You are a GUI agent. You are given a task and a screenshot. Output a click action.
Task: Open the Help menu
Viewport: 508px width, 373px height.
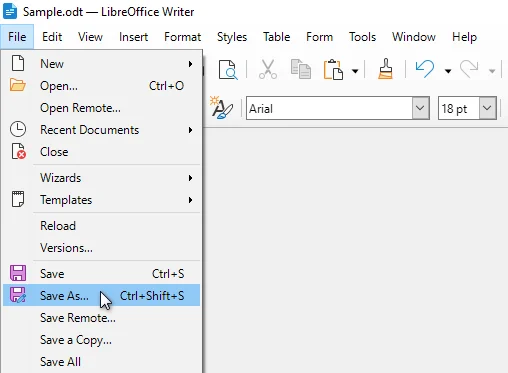click(464, 37)
